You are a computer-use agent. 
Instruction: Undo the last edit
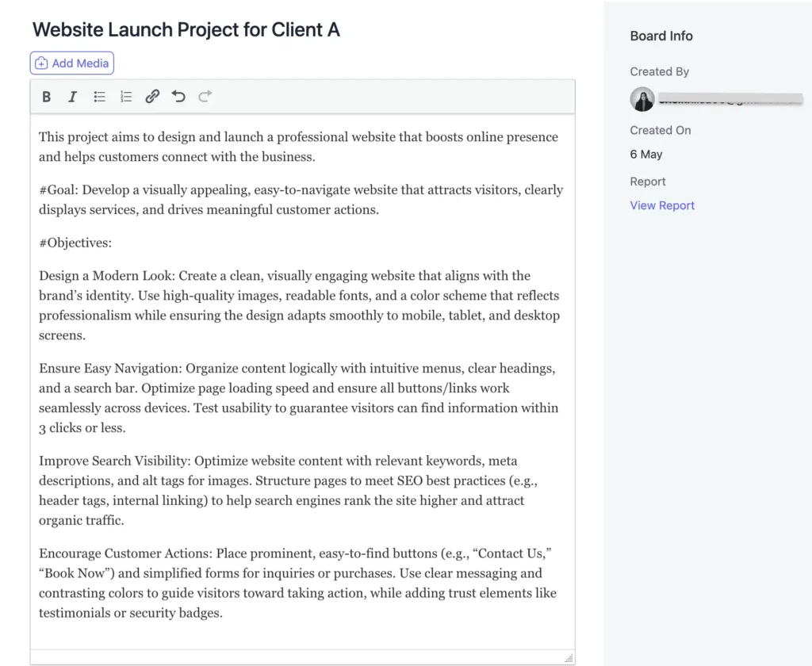point(178,97)
